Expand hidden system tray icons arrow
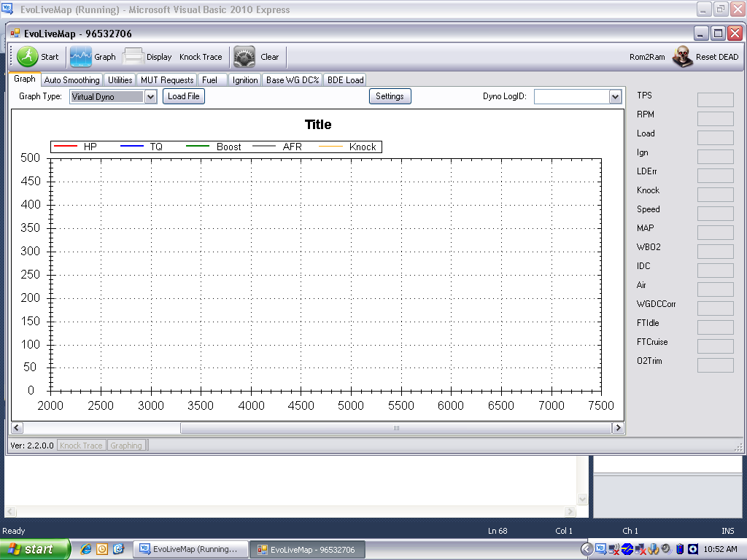This screenshot has height=560, width=747. click(587, 549)
